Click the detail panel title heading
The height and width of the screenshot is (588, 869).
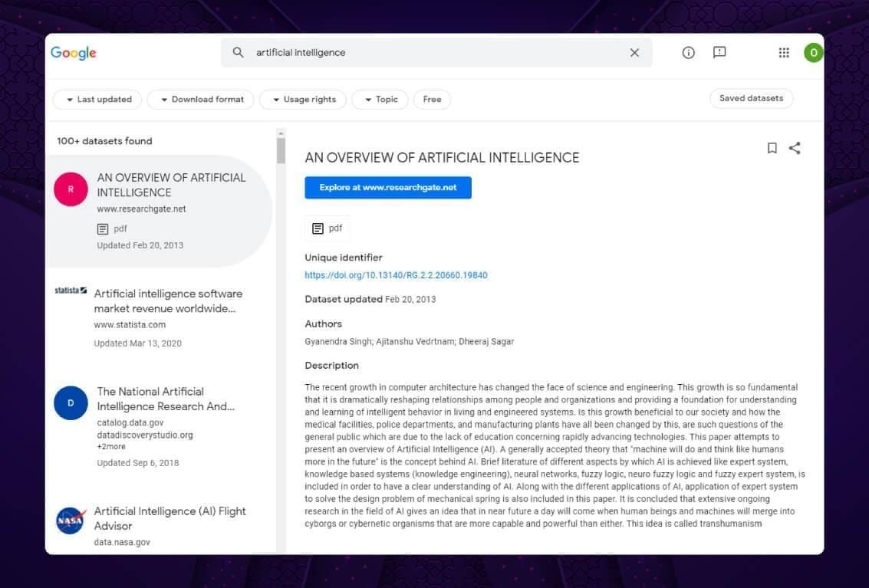coord(442,158)
